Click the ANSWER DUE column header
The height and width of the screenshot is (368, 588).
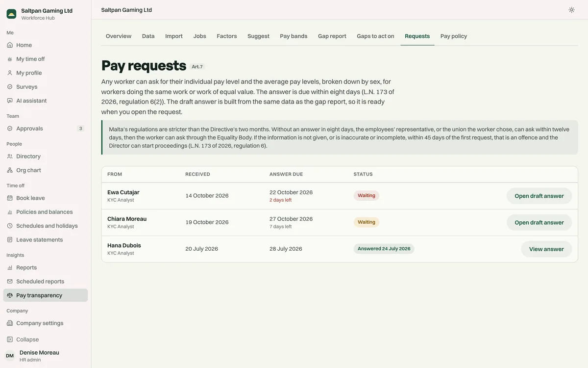tap(286, 174)
